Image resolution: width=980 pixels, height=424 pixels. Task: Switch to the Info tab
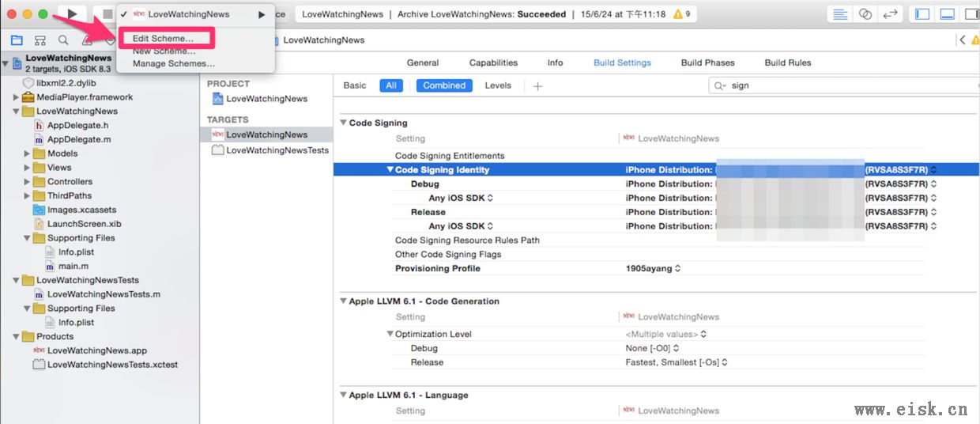(555, 62)
